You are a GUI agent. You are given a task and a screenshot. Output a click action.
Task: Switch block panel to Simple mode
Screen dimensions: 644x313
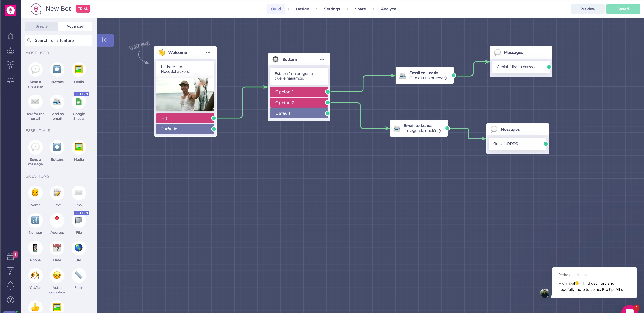(41, 26)
